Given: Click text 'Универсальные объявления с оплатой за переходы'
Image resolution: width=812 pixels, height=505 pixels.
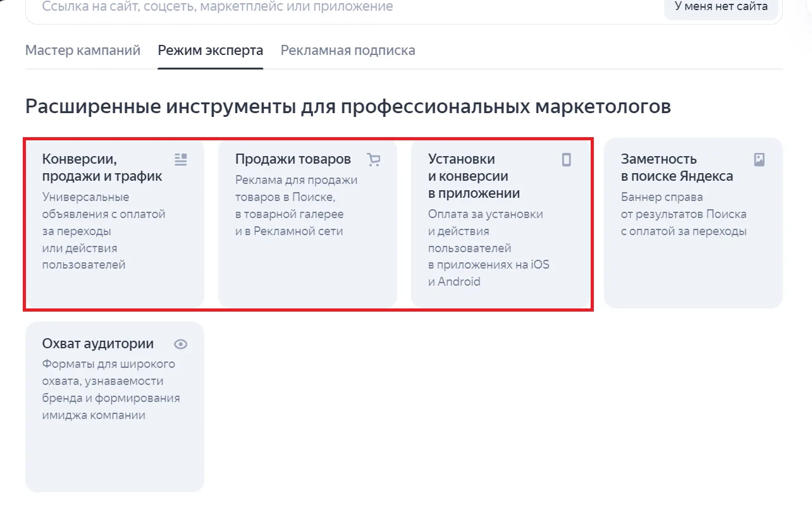Looking at the screenshot, I should pyautogui.click(x=104, y=214).
